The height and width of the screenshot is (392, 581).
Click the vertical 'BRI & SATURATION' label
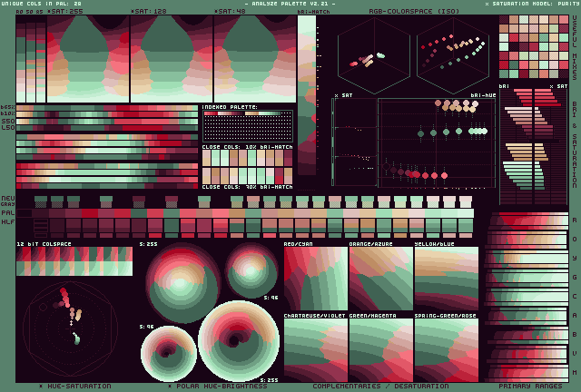tap(575, 144)
